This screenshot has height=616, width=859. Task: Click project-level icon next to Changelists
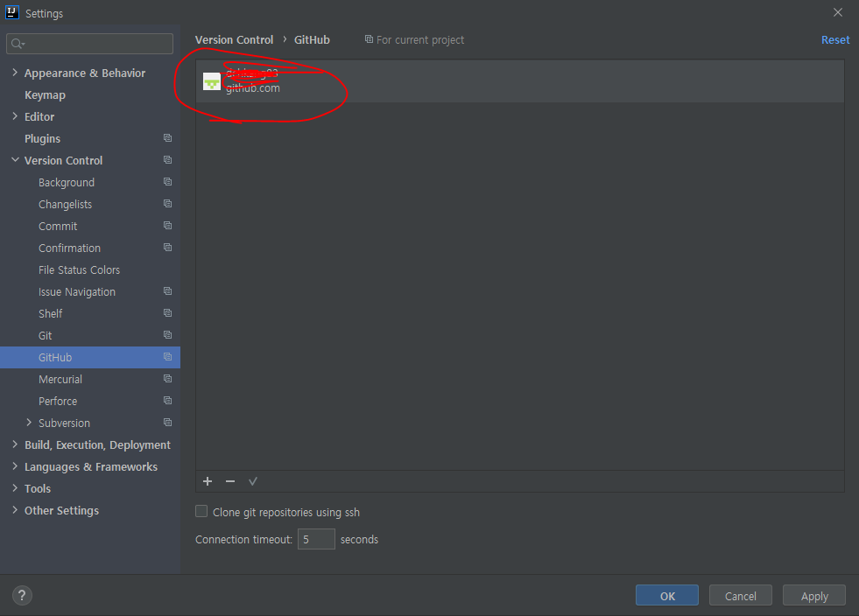click(x=167, y=204)
